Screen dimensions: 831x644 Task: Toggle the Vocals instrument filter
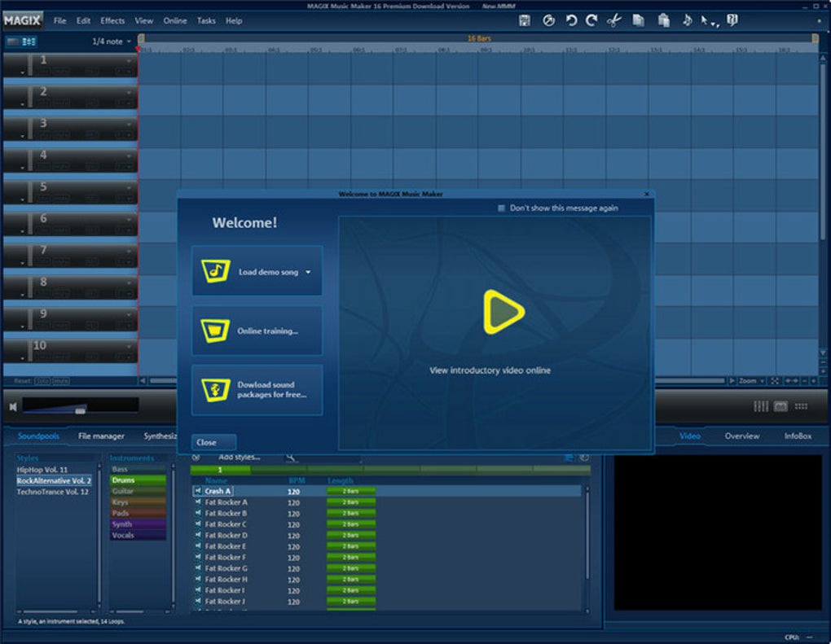click(x=138, y=536)
